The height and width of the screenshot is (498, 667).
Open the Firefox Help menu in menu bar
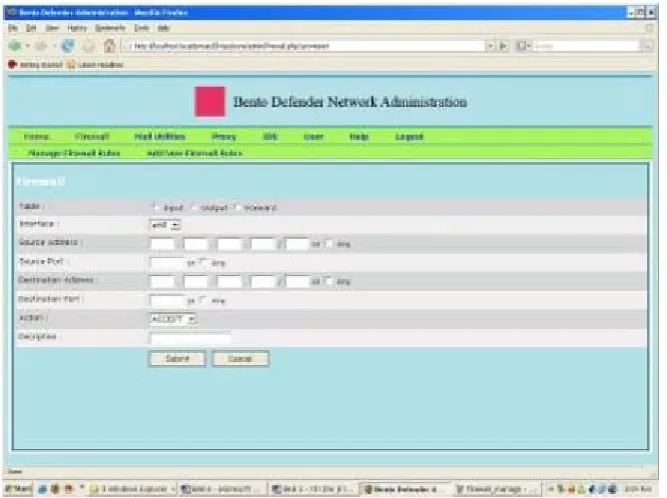coord(164,28)
